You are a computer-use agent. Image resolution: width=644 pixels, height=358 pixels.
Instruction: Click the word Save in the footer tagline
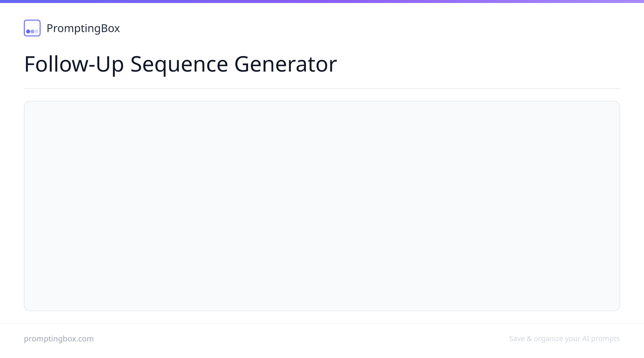point(517,339)
